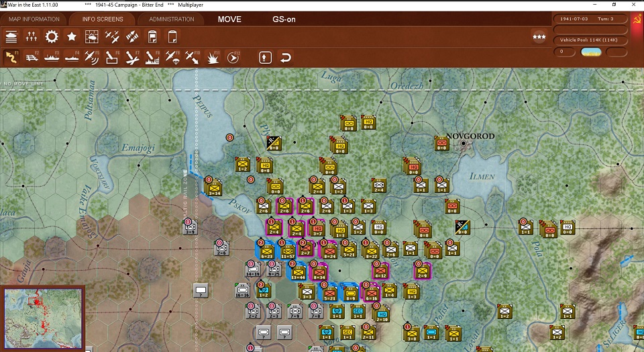Select the F4 amphibious transport mode

pos(72,58)
